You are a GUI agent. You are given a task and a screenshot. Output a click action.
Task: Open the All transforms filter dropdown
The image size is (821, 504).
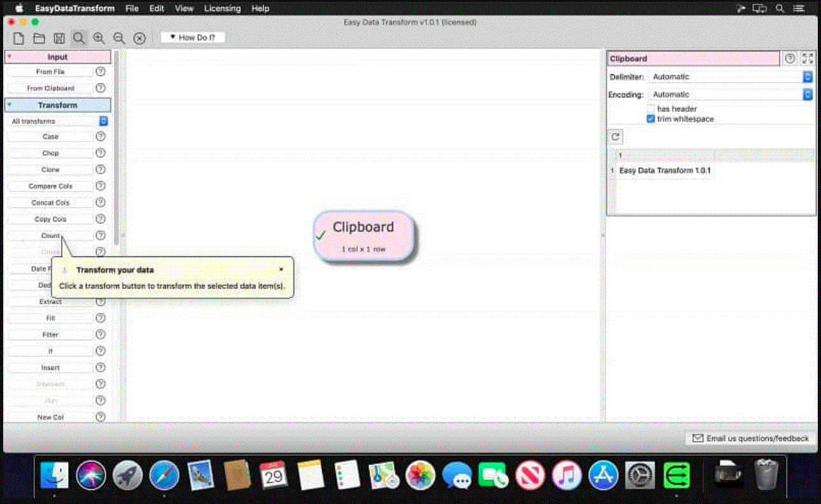[x=59, y=121]
